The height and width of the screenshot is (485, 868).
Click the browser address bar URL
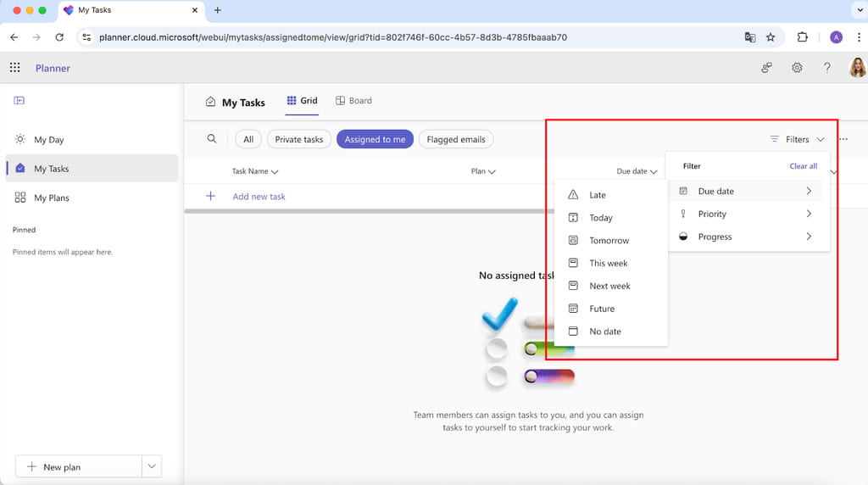click(332, 37)
